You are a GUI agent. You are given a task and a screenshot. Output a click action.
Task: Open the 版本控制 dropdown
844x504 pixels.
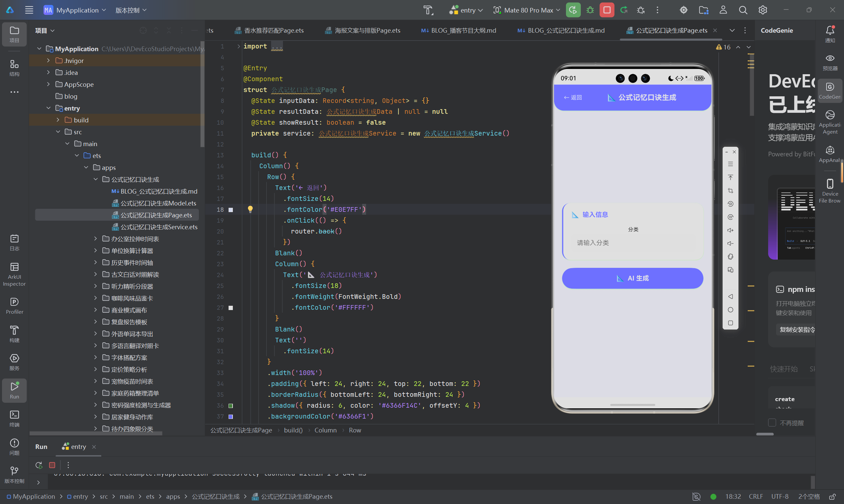click(x=131, y=10)
